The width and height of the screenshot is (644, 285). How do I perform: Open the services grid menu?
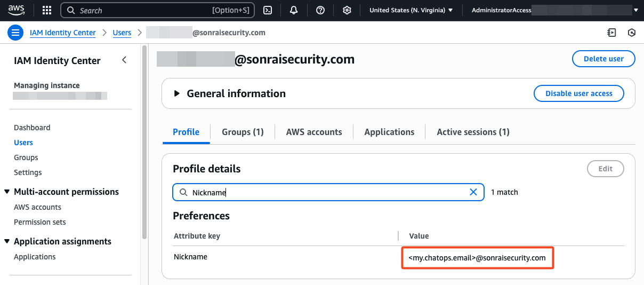point(47,10)
